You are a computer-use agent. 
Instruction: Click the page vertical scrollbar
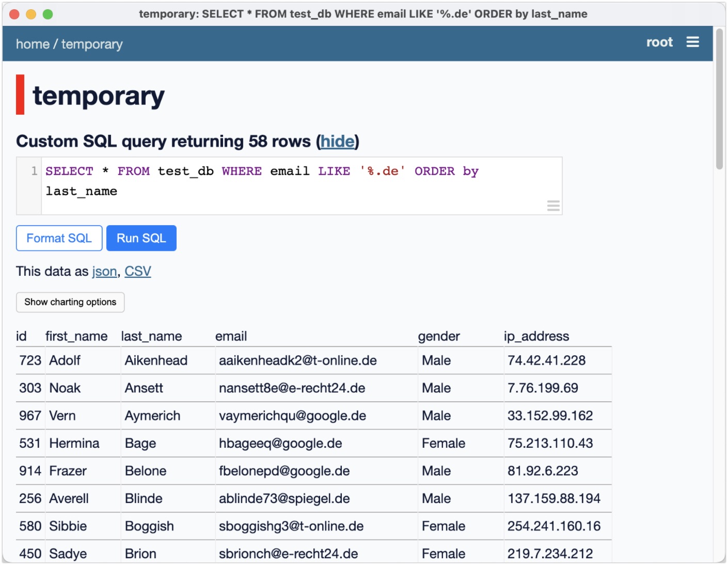(719, 98)
